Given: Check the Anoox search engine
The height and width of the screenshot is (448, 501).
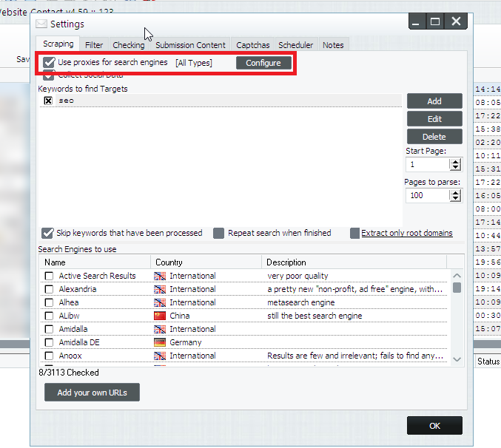Looking at the screenshot, I should [49, 356].
